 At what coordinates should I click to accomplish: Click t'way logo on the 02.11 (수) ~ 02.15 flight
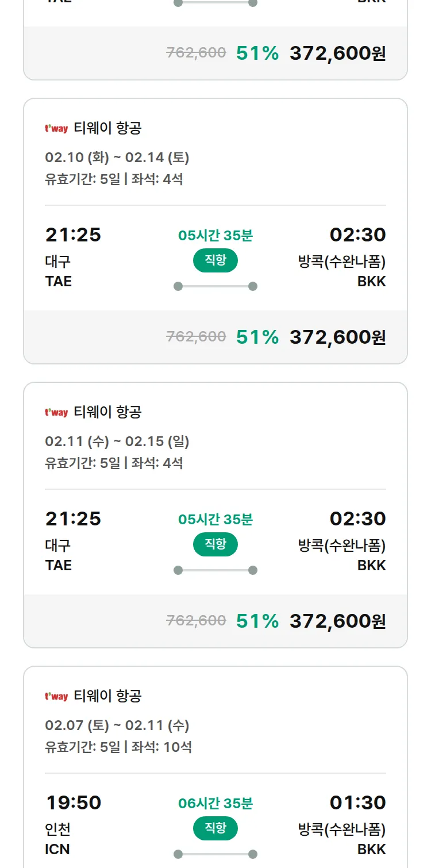[x=56, y=412]
